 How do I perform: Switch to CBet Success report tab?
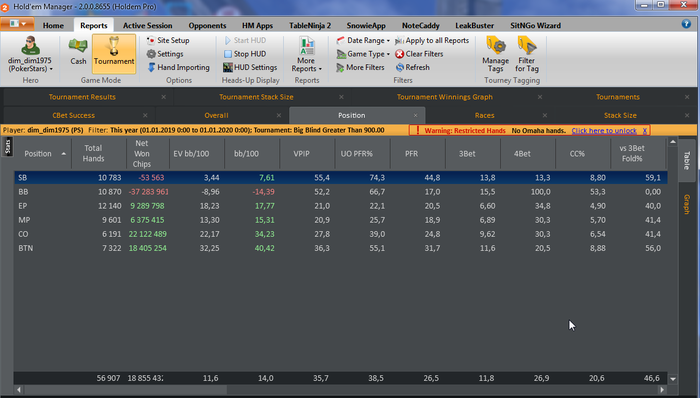tap(74, 115)
